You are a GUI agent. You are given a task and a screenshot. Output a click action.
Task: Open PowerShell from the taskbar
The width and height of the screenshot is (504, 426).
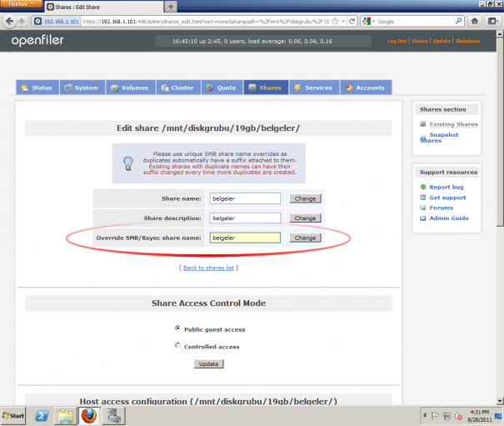42,416
